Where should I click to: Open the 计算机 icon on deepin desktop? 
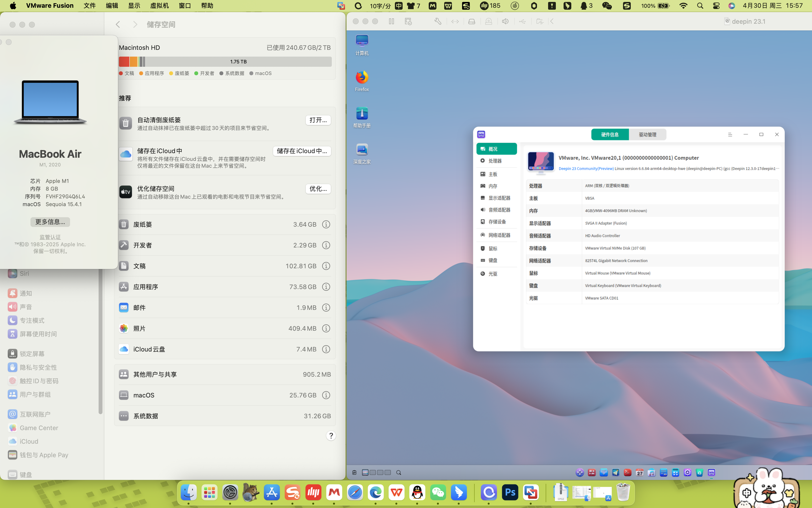click(x=362, y=45)
